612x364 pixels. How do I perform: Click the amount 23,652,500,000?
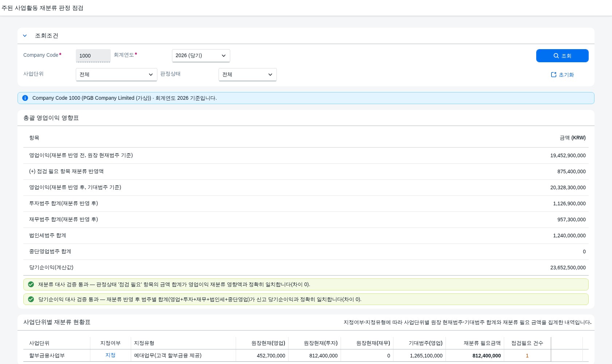point(568,268)
